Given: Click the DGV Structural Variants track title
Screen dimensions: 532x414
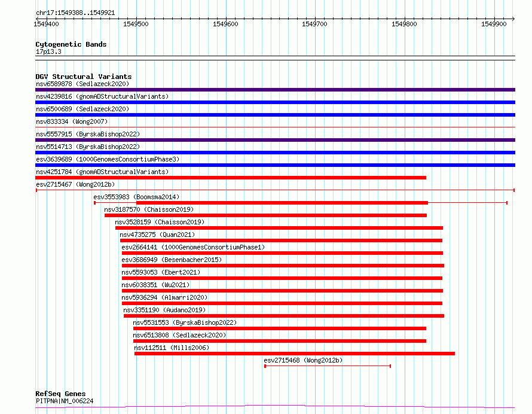Looking at the screenshot, I should [84, 77].
